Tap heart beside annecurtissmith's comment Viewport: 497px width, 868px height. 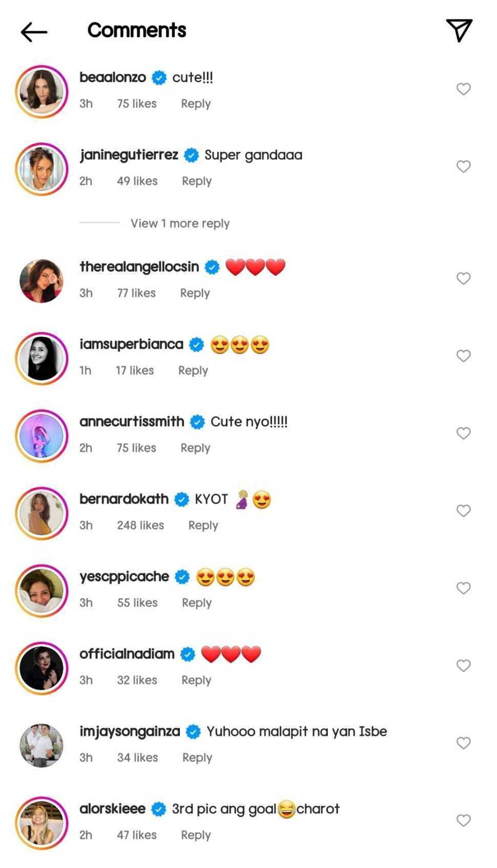(x=463, y=433)
